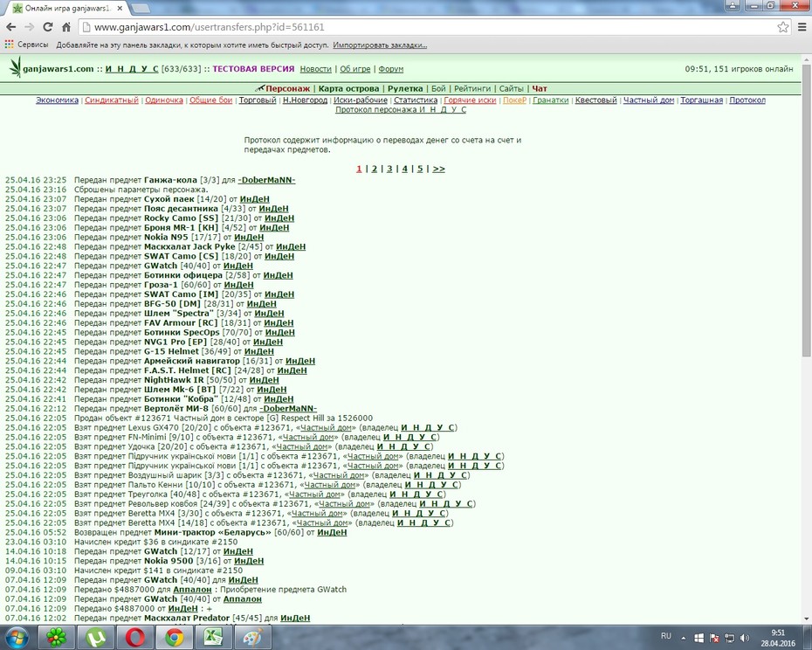Image resolution: width=812 pixels, height=650 pixels.
Task: Click Импортировать закладки link
Action: pos(380,45)
